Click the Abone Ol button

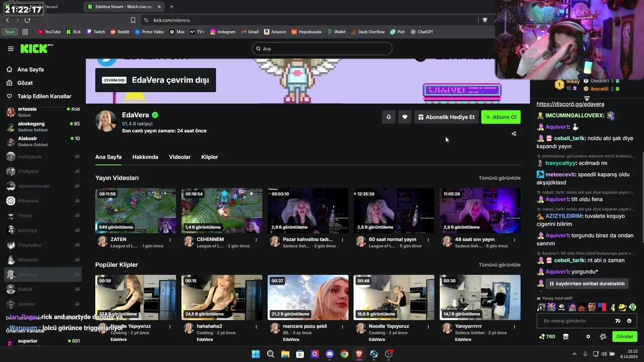(501, 117)
